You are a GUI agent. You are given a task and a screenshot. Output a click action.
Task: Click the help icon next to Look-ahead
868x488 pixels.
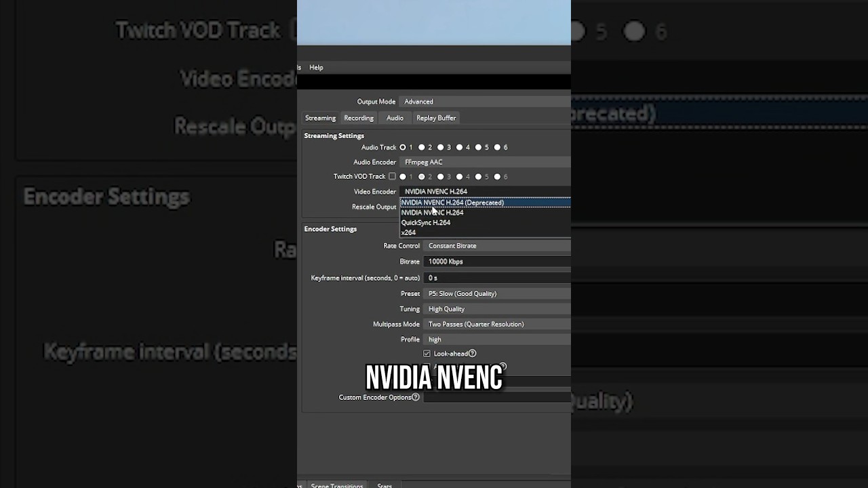pyautogui.click(x=473, y=354)
